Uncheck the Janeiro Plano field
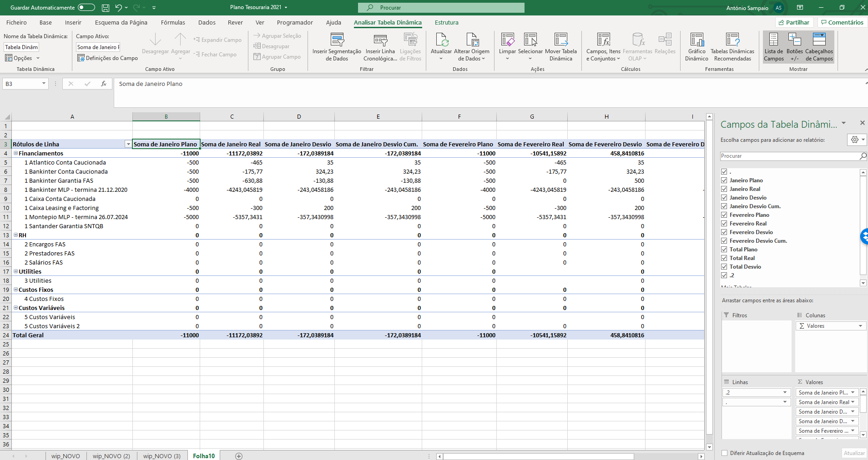The image size is (868, 460). [724, 180]
